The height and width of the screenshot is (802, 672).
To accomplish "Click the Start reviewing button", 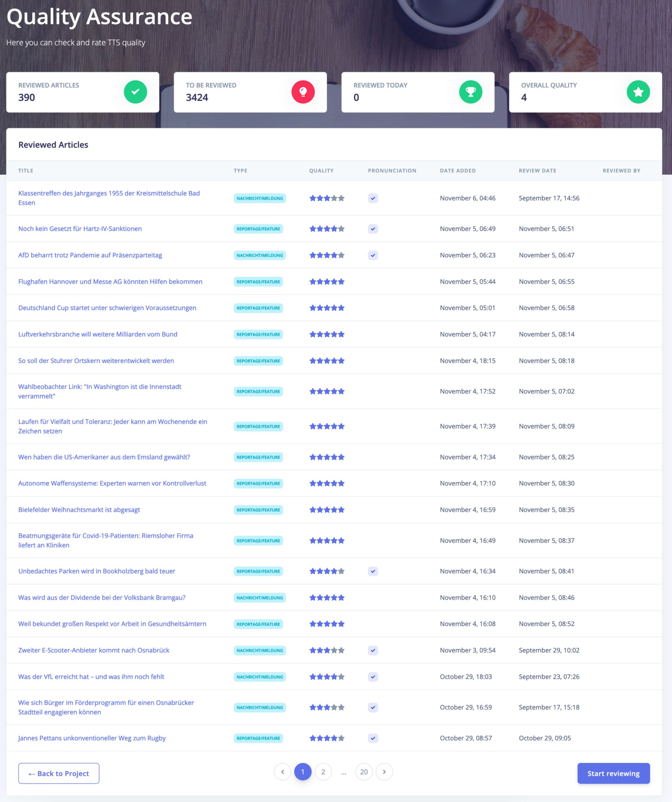I will (x=613, y=773).
